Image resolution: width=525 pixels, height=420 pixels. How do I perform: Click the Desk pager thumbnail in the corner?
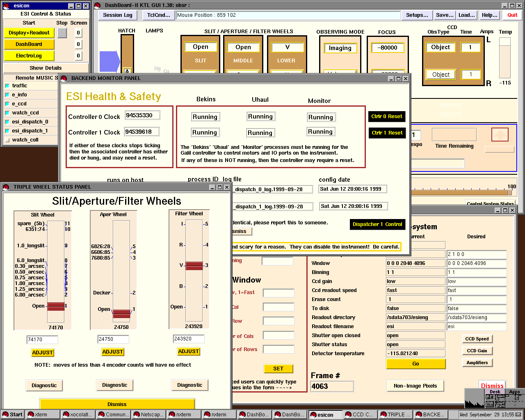pyautogui.click(x=495, y=400)
